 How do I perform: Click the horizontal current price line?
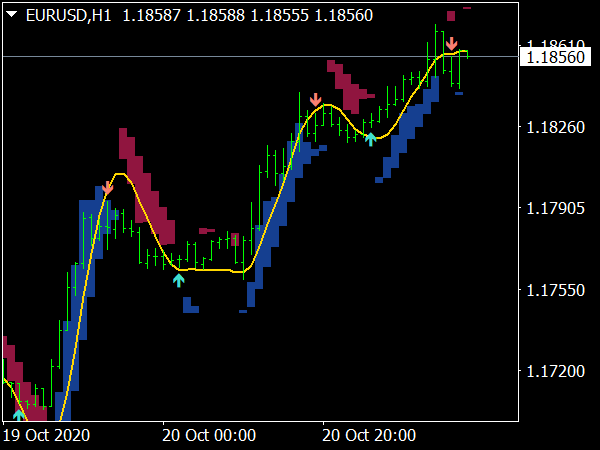[260, 57]
